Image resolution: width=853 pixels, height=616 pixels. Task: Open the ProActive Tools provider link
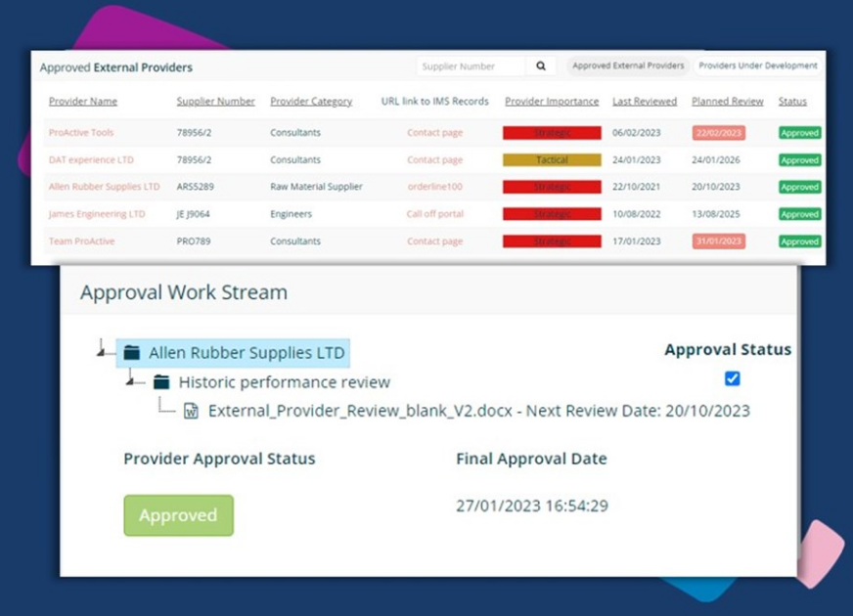82,133
